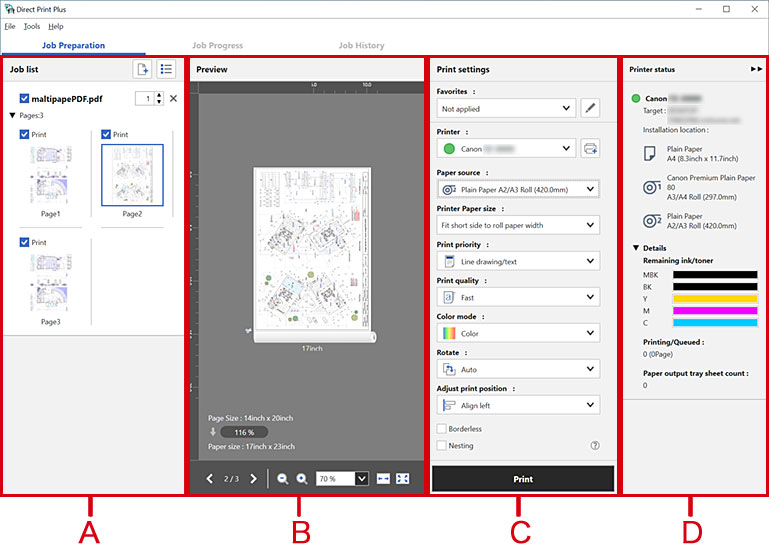Open the Tools menu

pos(32,26)
